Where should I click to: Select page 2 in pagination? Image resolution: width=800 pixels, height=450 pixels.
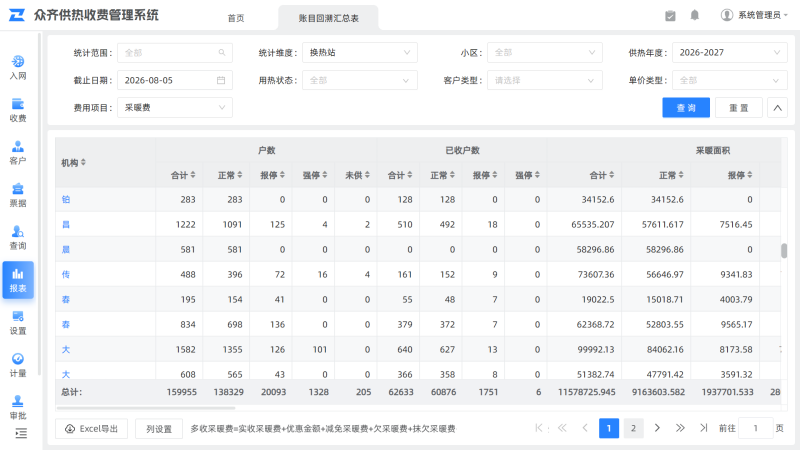coord(633,428)
